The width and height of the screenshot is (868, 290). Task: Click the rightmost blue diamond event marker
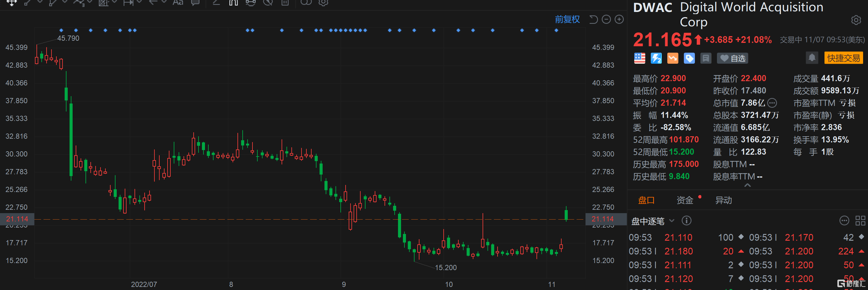pyautogui.click(x=556, y=30)
